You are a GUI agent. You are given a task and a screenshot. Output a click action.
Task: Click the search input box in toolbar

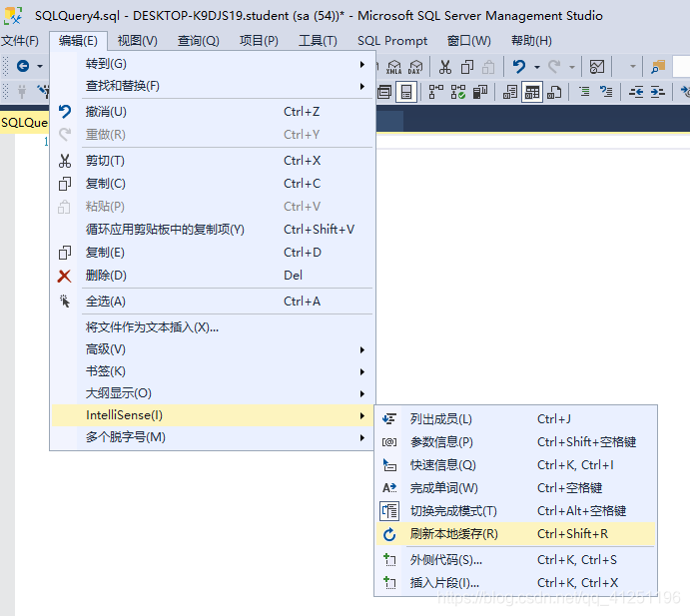(681, 67)
